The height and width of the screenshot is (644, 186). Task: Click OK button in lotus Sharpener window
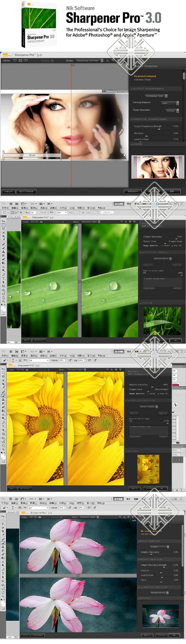(x=174, y=635)
